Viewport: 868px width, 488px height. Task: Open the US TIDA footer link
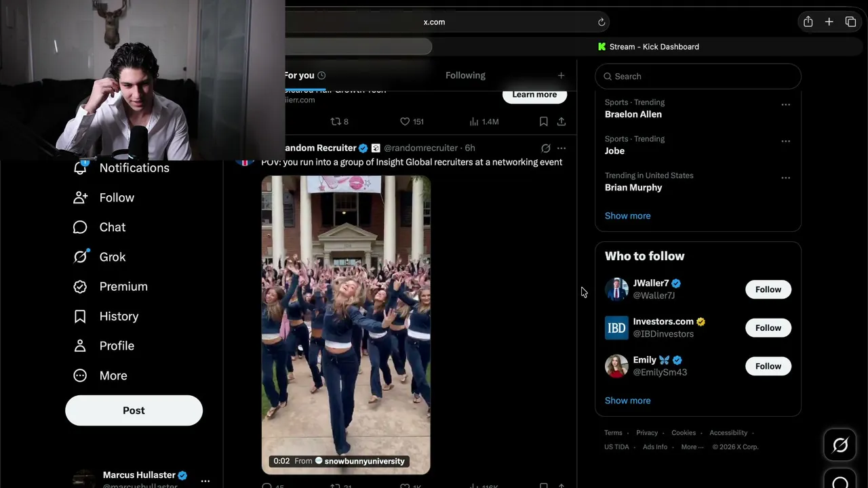pos(616,447)
